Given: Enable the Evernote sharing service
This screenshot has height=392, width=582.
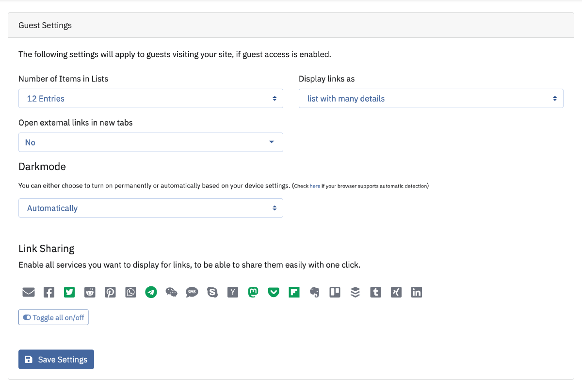Looking at the screenshot, I should (x=314, y=292).
